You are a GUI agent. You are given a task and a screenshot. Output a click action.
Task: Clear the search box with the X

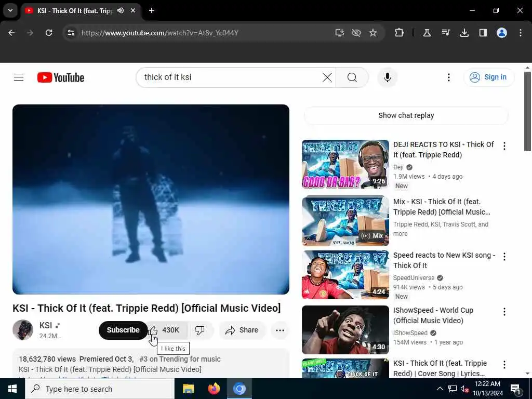tap(327, 77)
